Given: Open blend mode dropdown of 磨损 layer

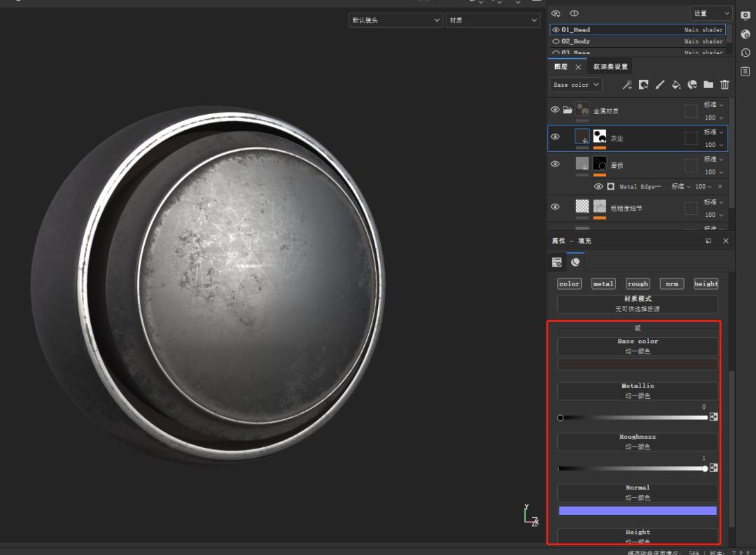Looking at the screenshot, I should [713, 159].
